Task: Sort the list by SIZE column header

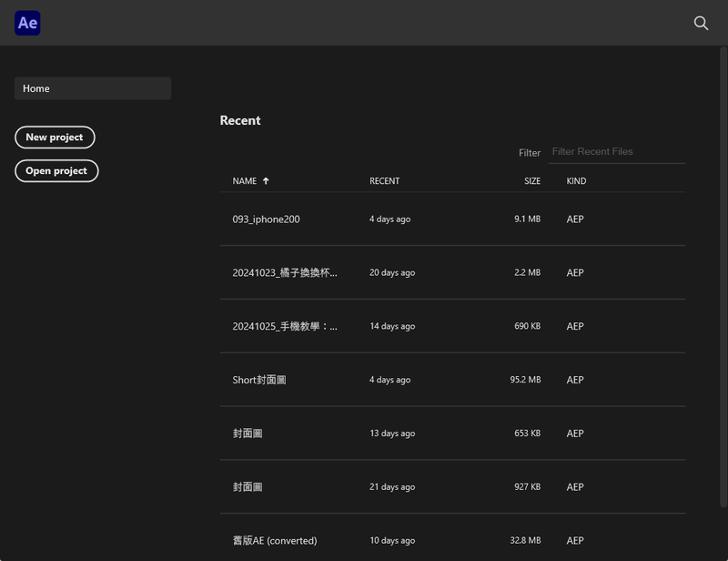Action: (532, 181)
